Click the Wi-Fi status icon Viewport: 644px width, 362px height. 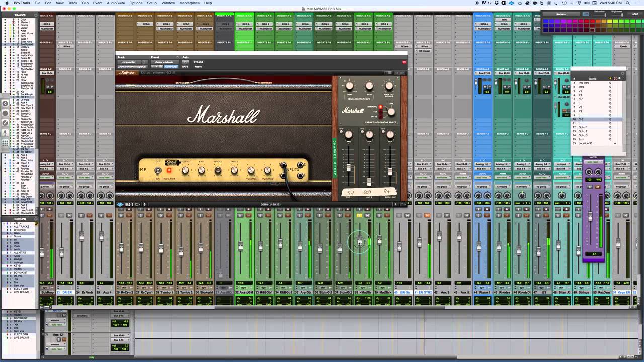pyautogui.click(x=579, y=3)
